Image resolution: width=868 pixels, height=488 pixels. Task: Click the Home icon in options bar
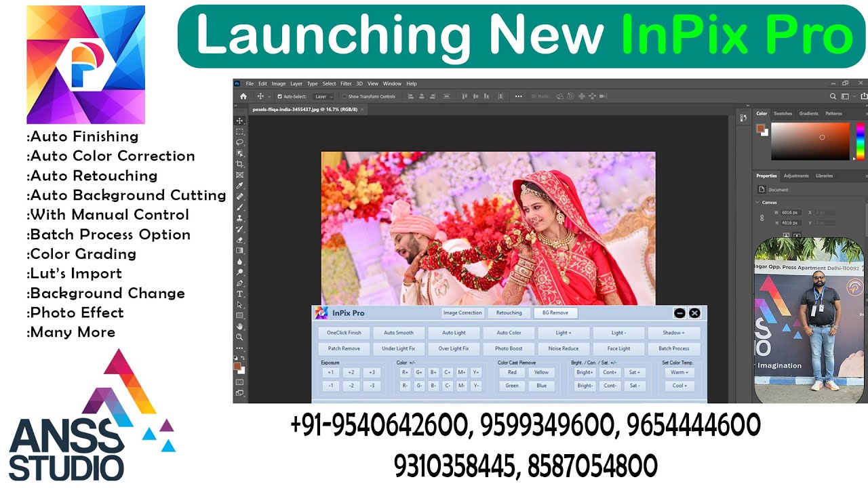point(243,96)
